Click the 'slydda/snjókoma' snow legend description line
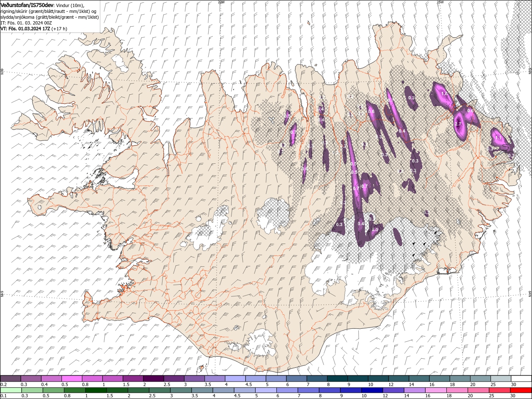 (x=49, y=17)
